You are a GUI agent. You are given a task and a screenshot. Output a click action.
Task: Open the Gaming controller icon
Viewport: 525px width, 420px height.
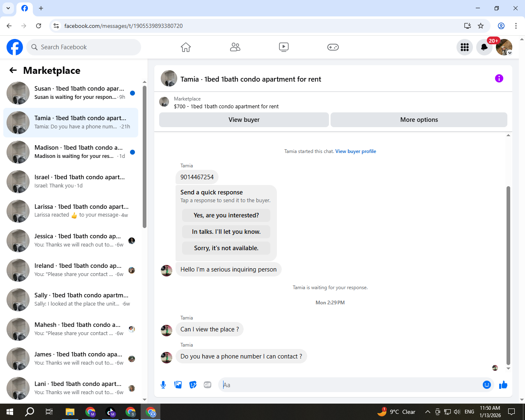[333, 47]
